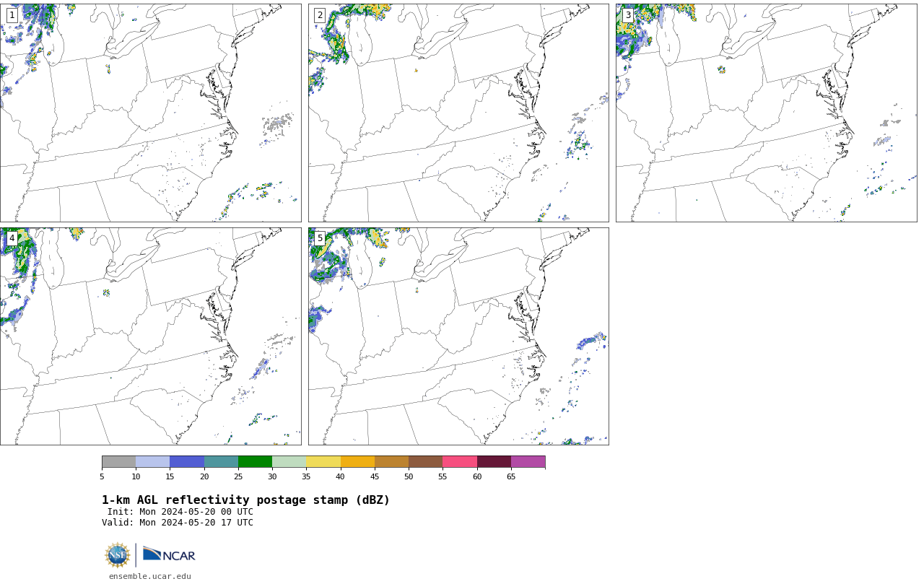The height and width of the screenshot is (584, 924).
Task: Click the colorbar tick label 35
Action: point(306,476)
